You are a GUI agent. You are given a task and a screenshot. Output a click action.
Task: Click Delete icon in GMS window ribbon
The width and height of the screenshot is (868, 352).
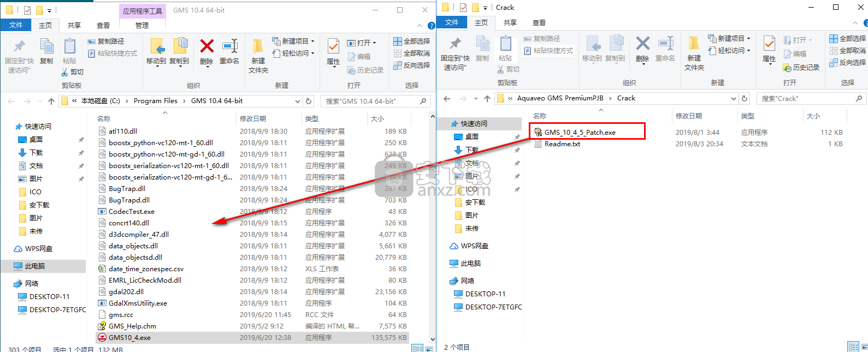[206, 46]
